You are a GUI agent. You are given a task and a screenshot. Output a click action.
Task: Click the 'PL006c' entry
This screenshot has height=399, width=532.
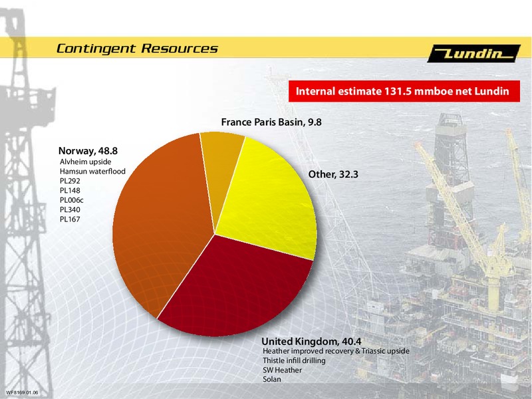click(x=72, y=200)
